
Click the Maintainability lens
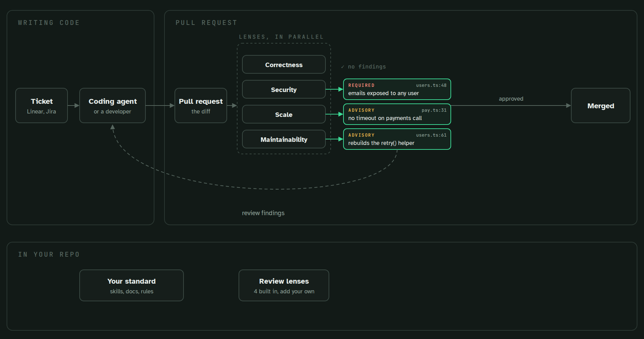click(284, 139)
